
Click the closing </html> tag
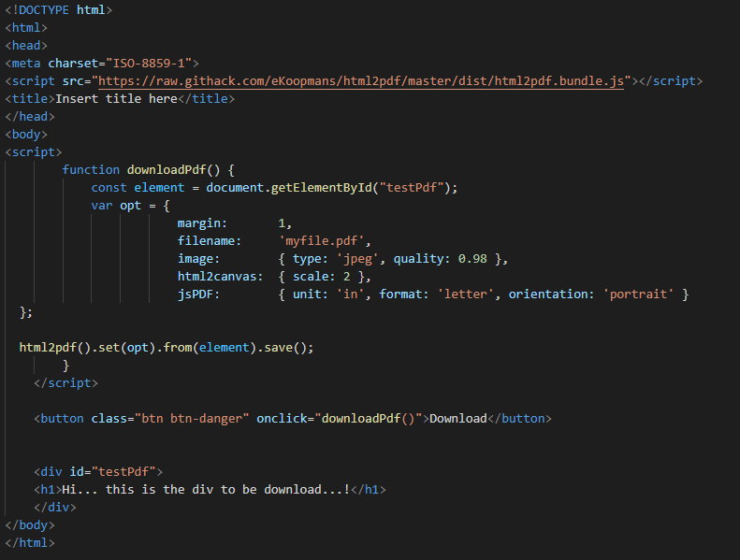(x=30, y=543)
